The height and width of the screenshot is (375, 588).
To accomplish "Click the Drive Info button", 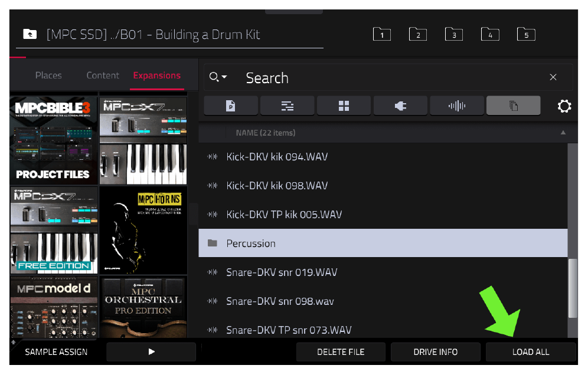I will pos(435,352).
